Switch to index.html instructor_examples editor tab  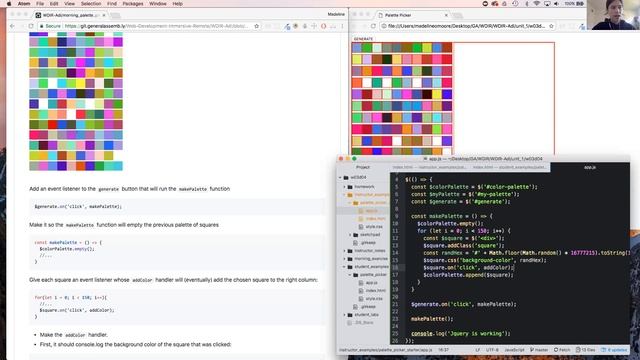point(429,167)
